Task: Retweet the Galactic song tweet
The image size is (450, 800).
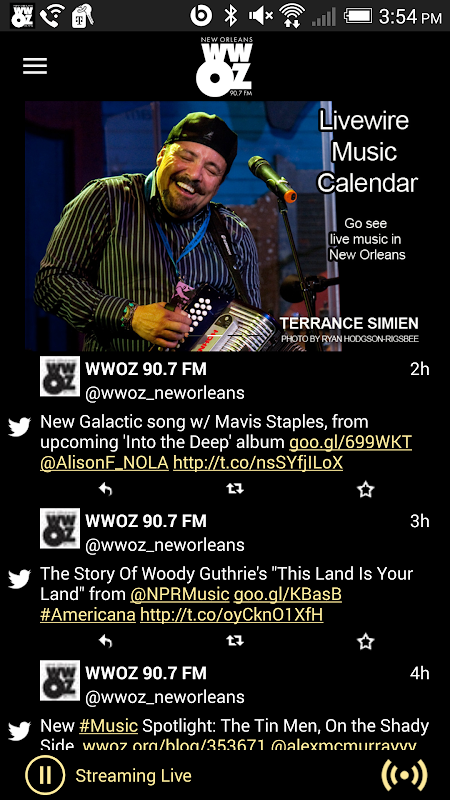Action: point(235,489)
